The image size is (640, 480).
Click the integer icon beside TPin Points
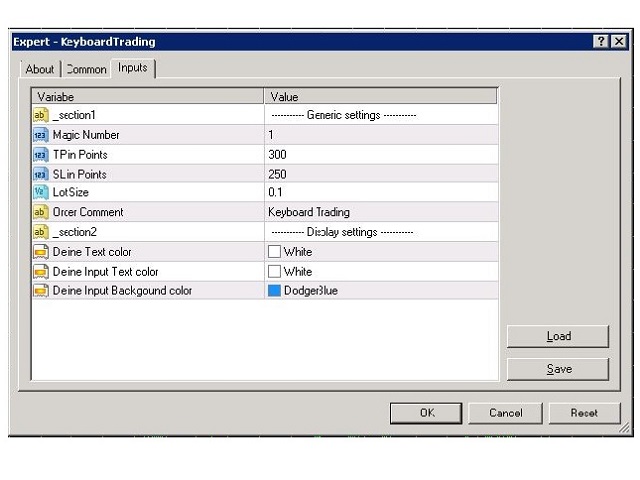tap(40, 155)
